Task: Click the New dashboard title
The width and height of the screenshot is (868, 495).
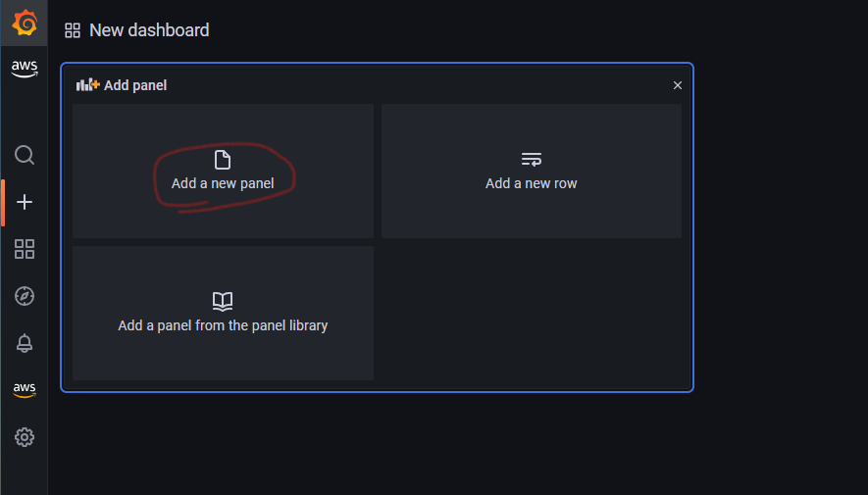Action: coord(149,29)
